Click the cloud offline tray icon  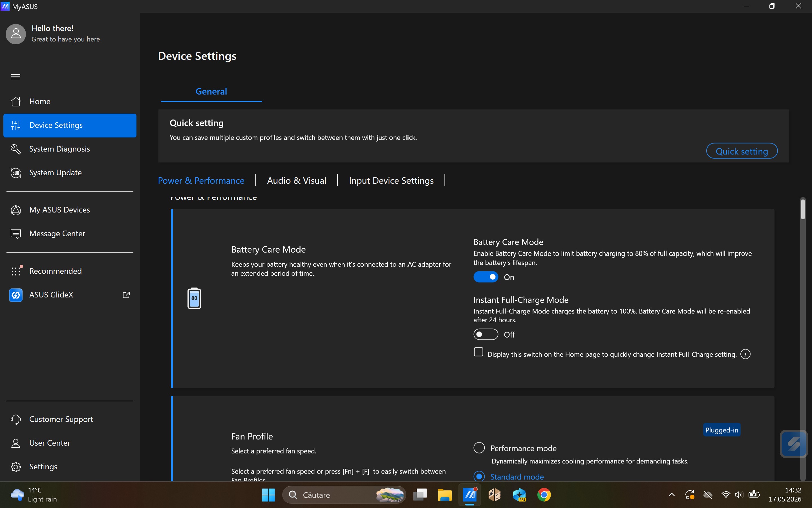[708, 494]
